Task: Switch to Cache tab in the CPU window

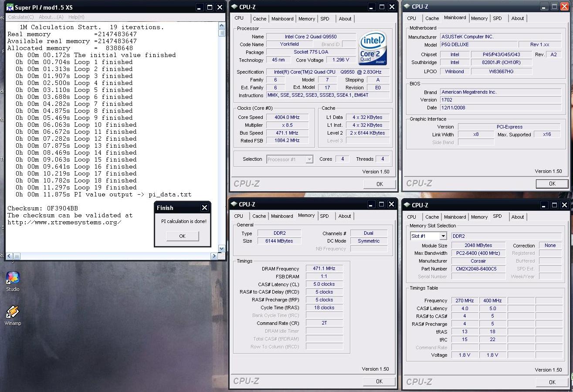Action: [x=259, y=19]
